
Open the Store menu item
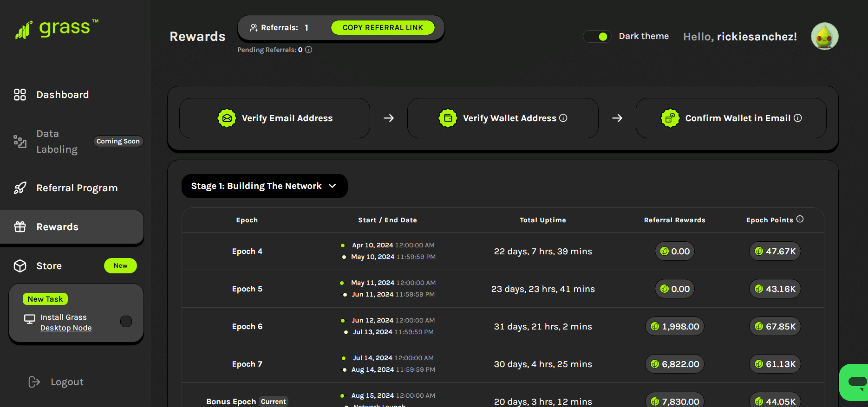click(49, 266)
